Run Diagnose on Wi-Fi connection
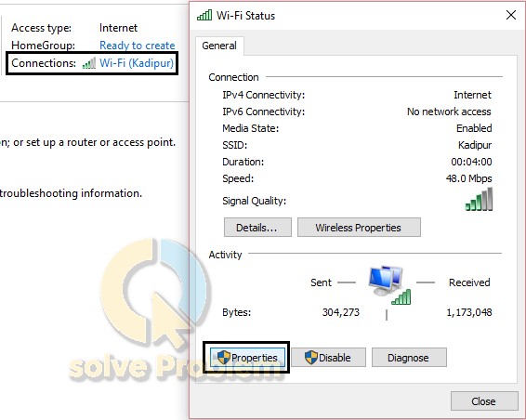 coord(409,357)
